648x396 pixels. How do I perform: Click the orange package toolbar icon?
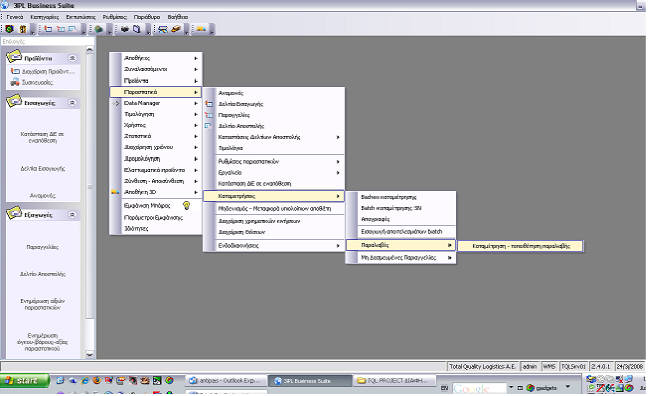tap(176, 29)
